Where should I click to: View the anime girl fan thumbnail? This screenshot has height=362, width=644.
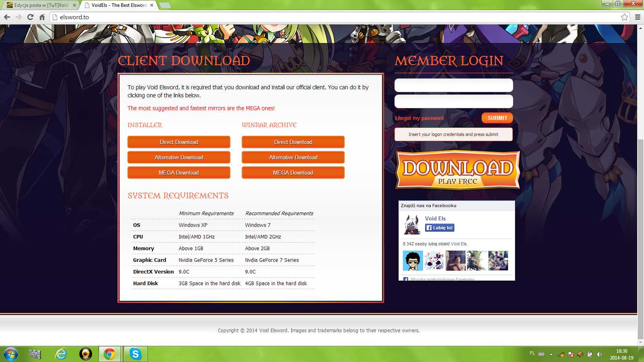[434, 261]
